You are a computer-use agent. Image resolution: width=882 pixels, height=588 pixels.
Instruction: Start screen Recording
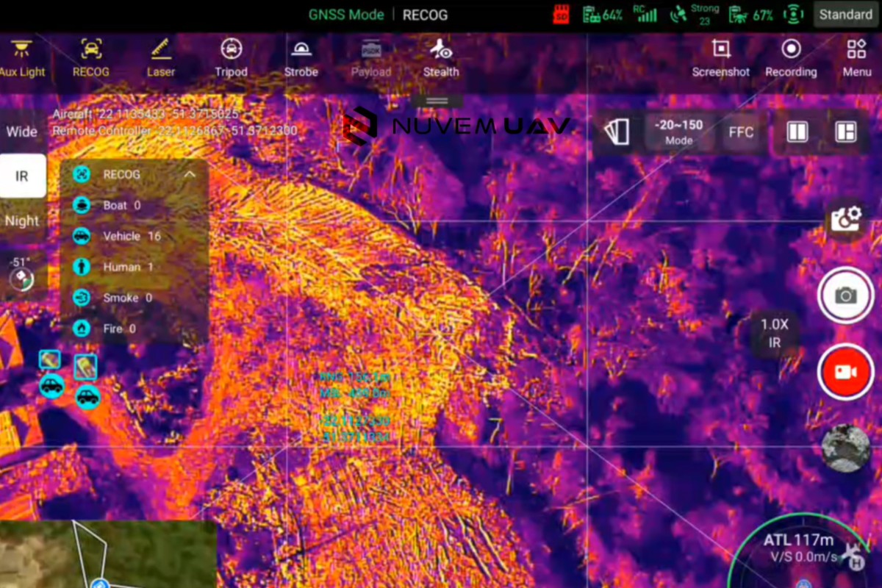[791, 58]
